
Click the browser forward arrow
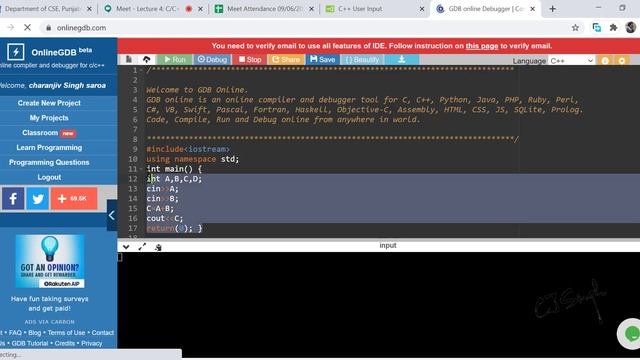[x=11, y=28]
